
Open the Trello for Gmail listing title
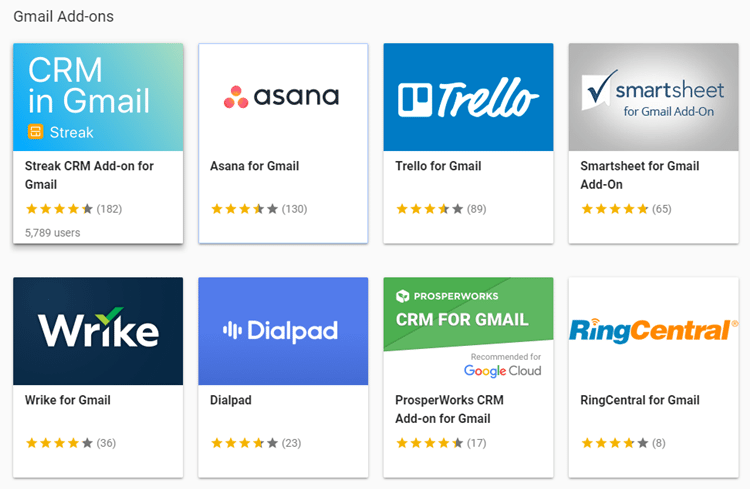pyautogui.click(x=438, y=166)
